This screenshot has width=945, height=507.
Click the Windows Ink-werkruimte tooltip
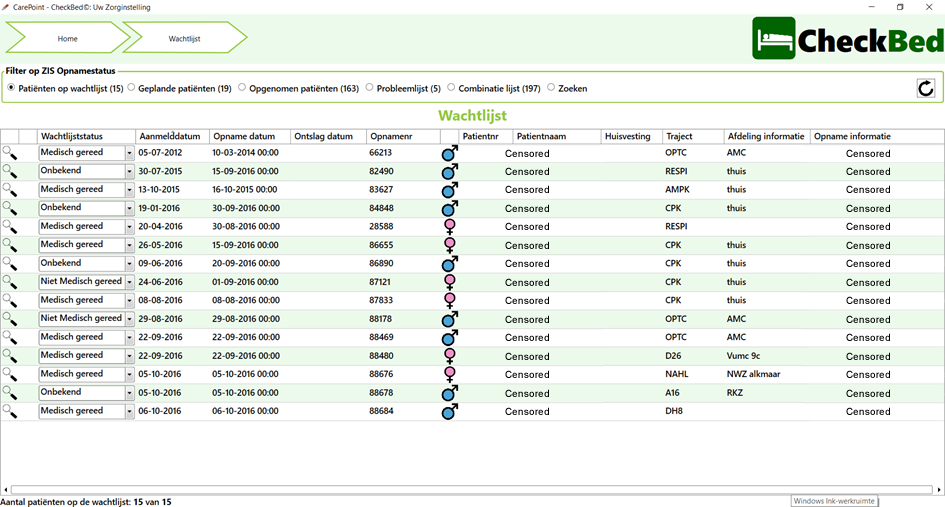pos(834,501)
